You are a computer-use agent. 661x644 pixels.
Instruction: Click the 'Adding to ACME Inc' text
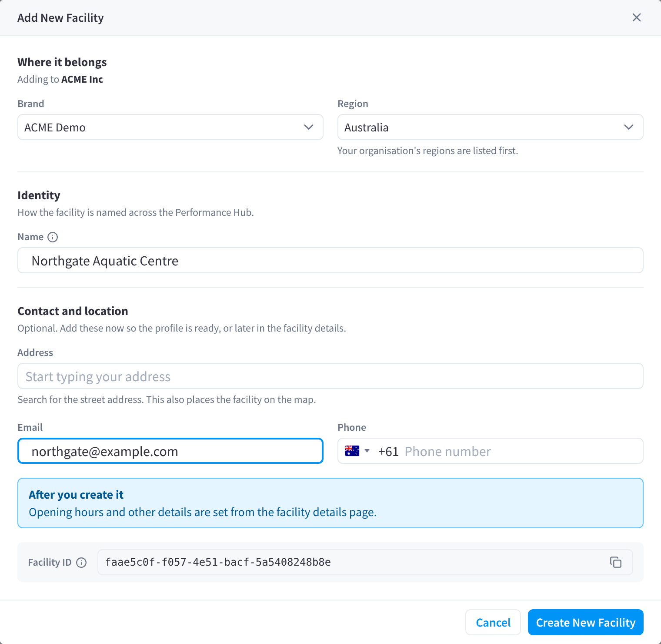pyautogui.click(x=60, y=79)
